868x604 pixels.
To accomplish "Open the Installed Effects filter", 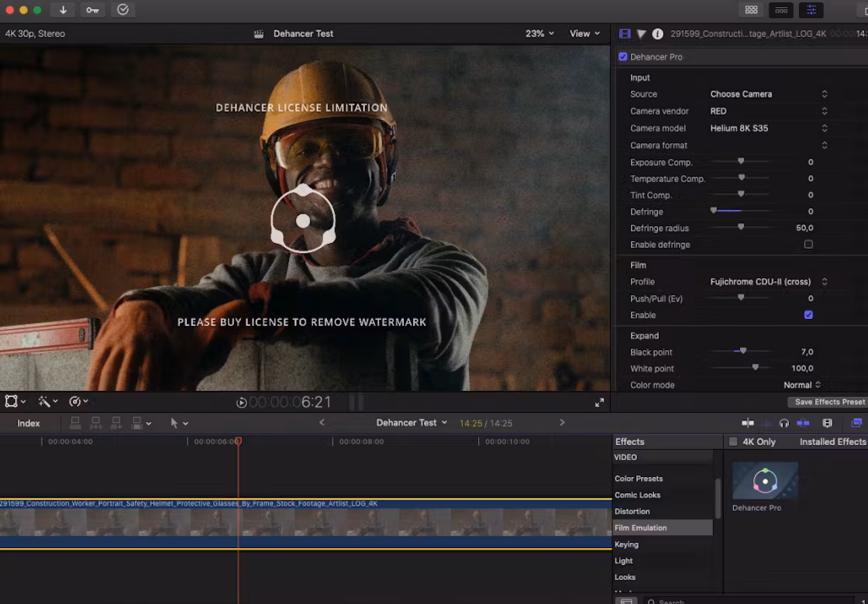I will (832, 442).
